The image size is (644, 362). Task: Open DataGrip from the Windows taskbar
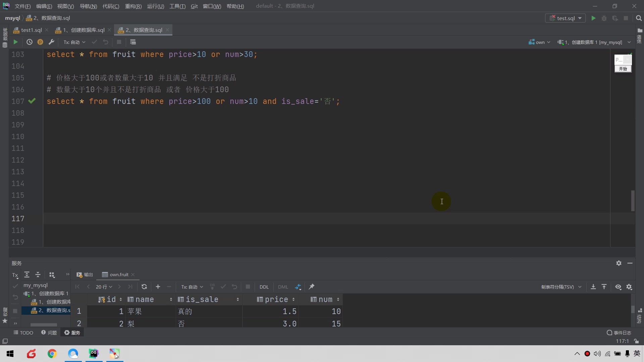pyautogui.click(x=94, y=354)
